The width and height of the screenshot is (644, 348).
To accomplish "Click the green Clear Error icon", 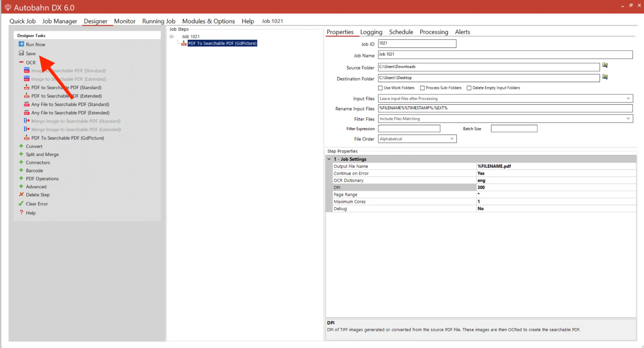I will point(21,203).
